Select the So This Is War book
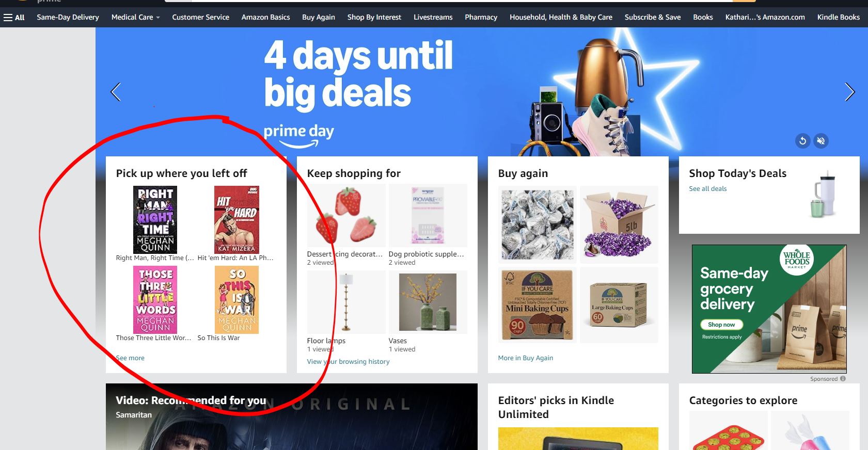The width and height of the screenshot is (868, 450). tap(236, 300)
